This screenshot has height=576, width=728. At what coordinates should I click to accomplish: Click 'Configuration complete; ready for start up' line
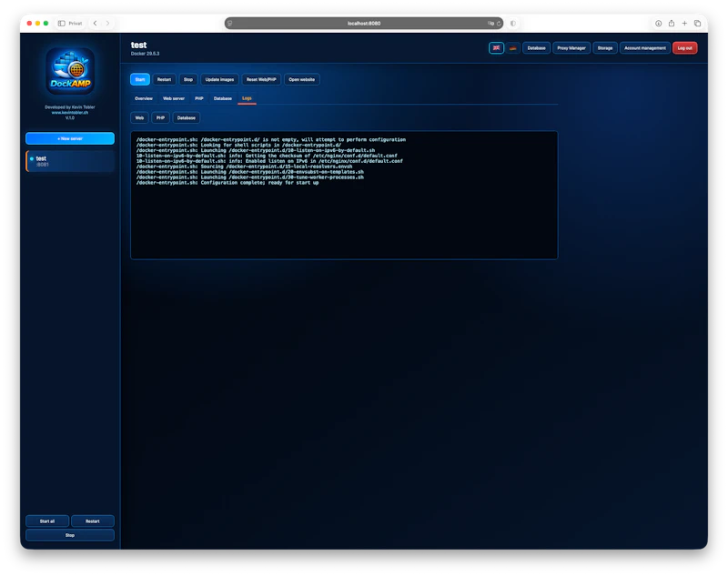[x=259, y=183]
